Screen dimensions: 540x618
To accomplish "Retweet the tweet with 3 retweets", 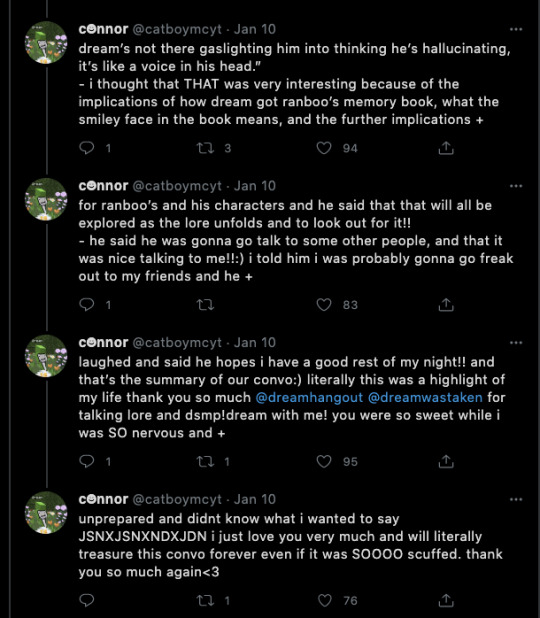I will click(x=205, y=148).
